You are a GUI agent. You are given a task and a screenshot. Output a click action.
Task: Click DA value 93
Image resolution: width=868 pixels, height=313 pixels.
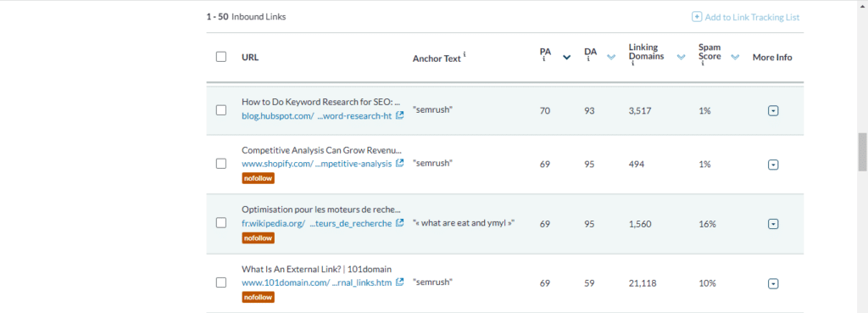589,111
